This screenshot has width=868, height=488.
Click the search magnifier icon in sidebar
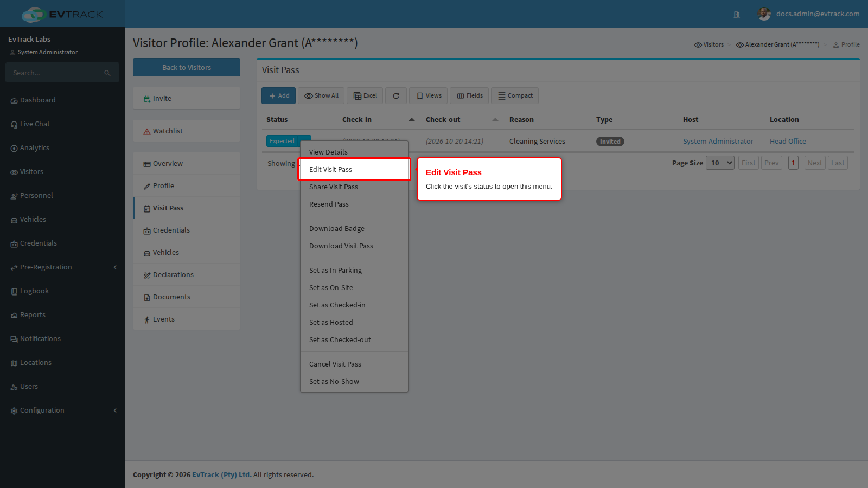107,73
